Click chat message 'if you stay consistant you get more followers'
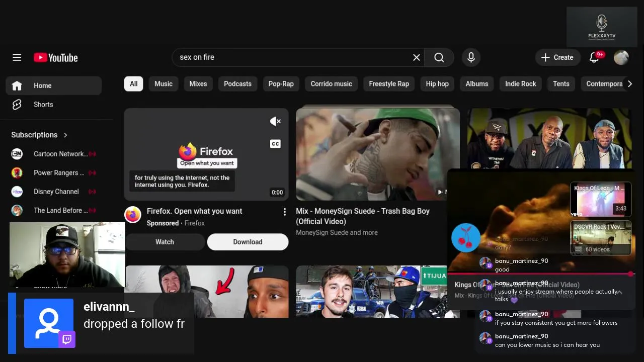 coord(556,323)
